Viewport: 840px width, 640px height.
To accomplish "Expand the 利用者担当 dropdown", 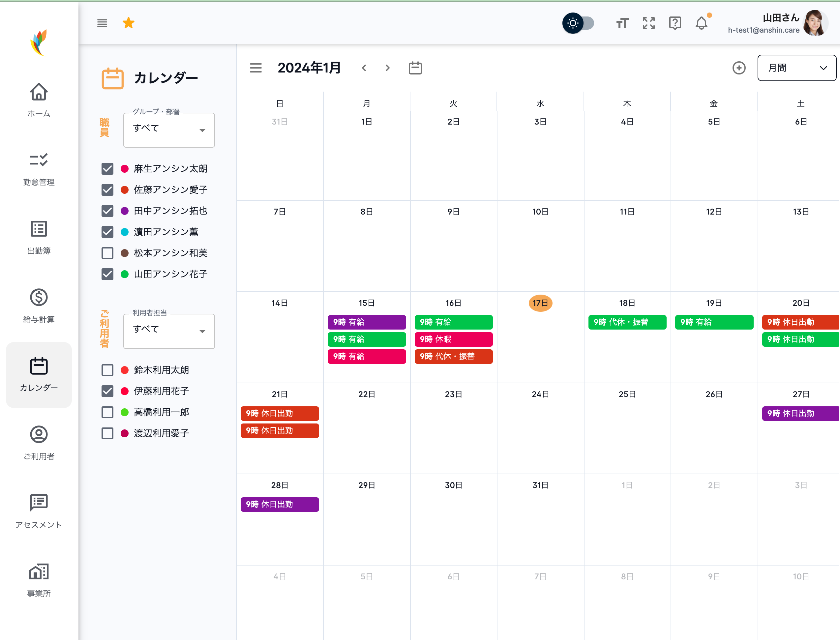I will pyautogui.click(x=169, y=331).
